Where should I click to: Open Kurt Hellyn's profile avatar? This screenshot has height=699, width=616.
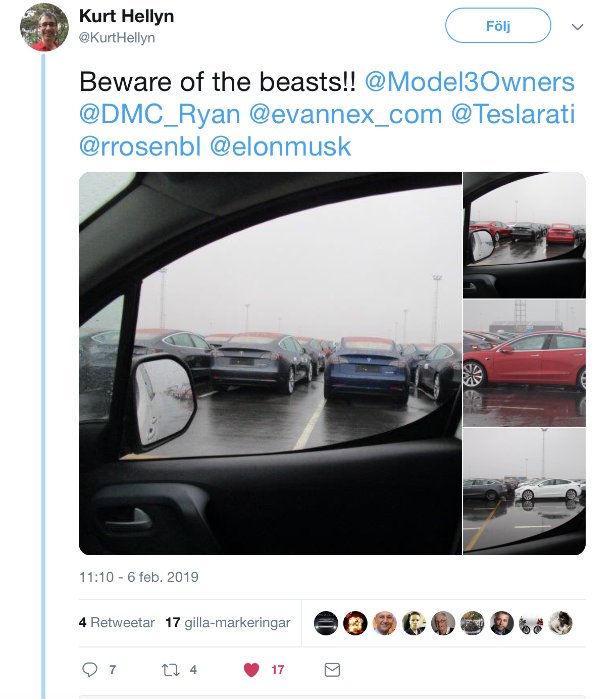[44, 27]
